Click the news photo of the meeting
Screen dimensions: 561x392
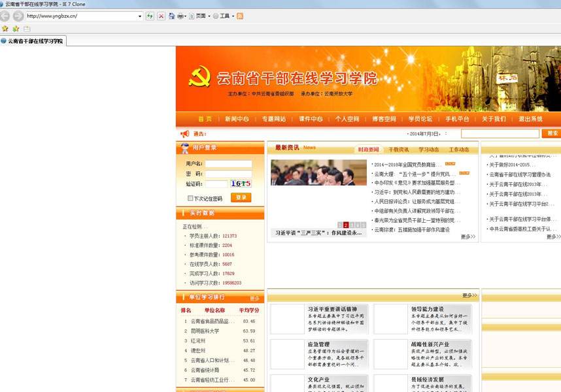(318, 172)
